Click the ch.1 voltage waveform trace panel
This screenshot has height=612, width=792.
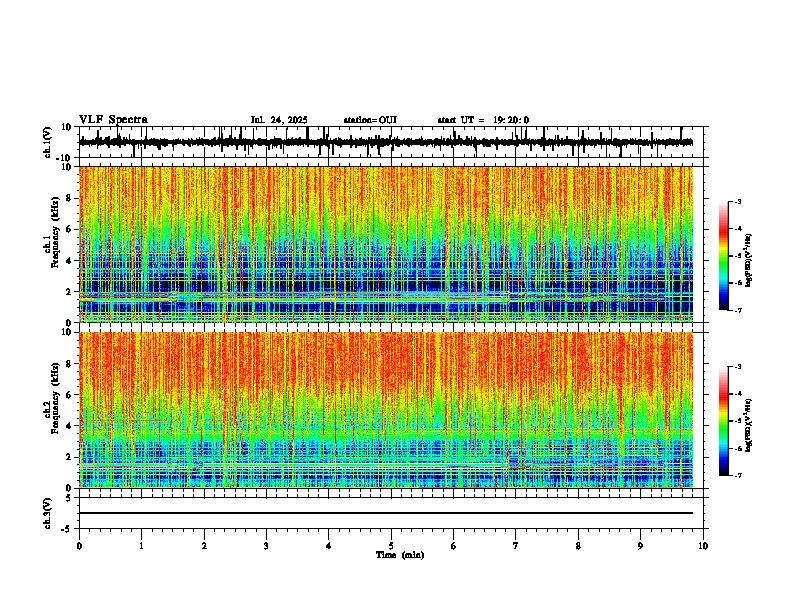(x=391, y=142)
